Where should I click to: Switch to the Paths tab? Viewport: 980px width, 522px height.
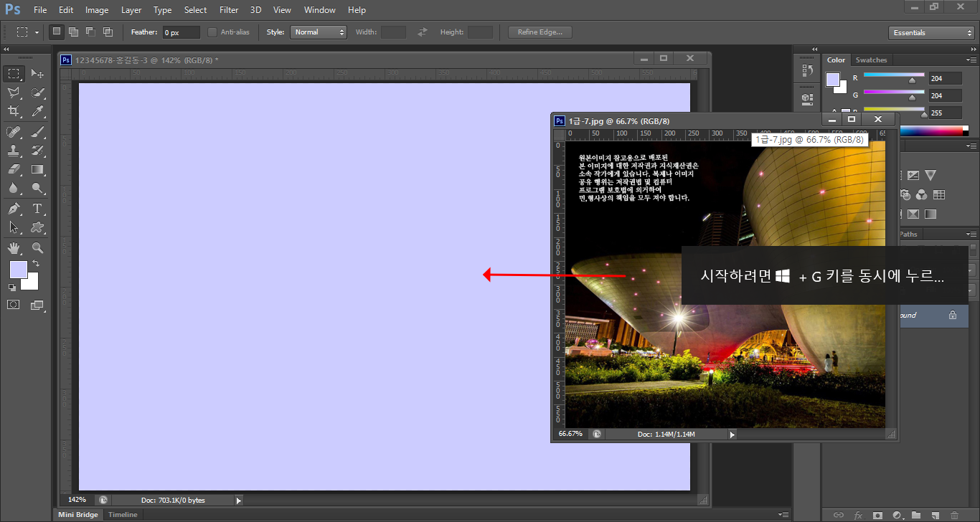(x=908, y=234)
